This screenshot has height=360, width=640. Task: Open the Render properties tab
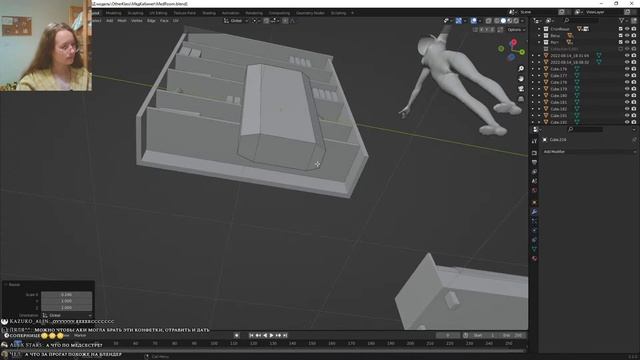point(534,153)
